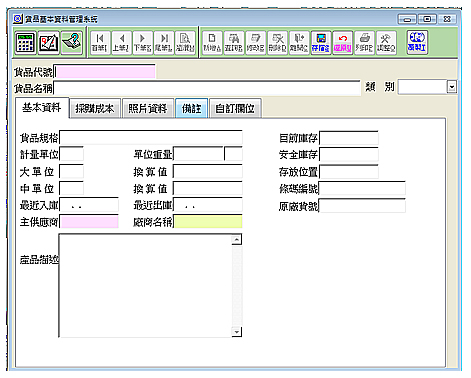
Task: Click the pink 貨品代號 input field
Action: click(x=105, y=72)
